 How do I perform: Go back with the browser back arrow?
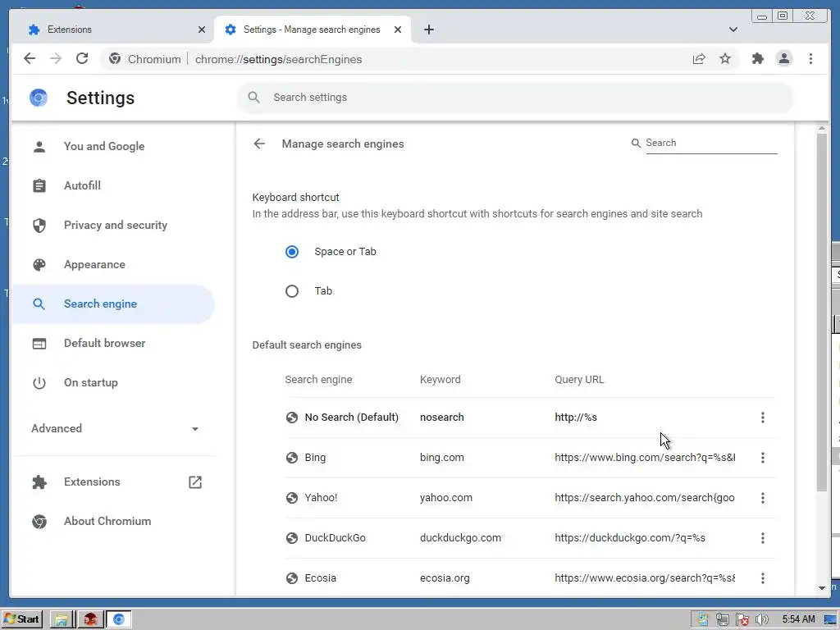(x=30, y=59)
